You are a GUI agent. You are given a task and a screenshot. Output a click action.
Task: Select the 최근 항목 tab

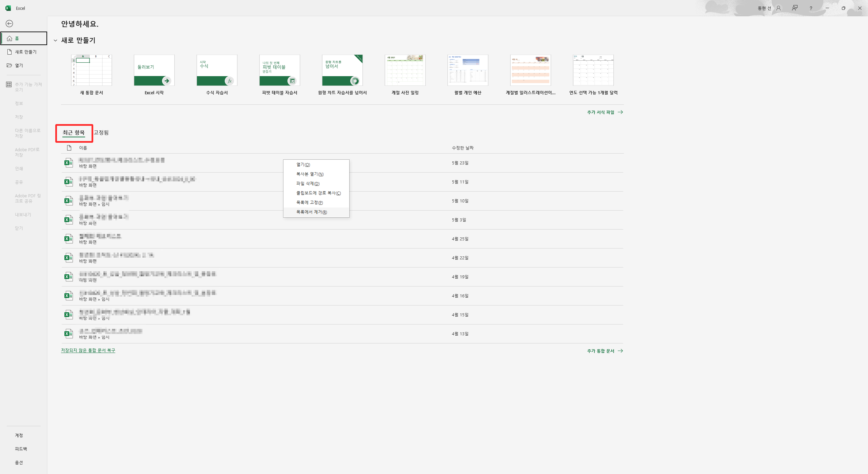pyautogui.click(x=74, y=133)
